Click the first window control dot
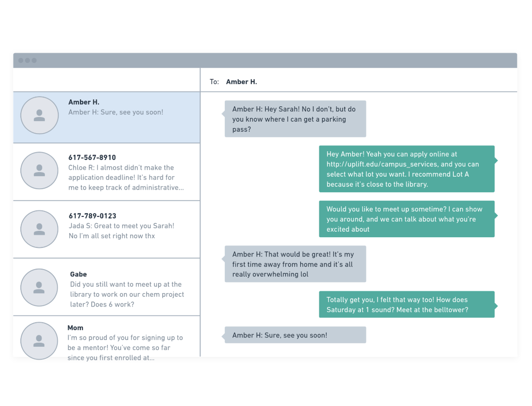The height and width of the screenshot is (406, 532). coord(21,61)
